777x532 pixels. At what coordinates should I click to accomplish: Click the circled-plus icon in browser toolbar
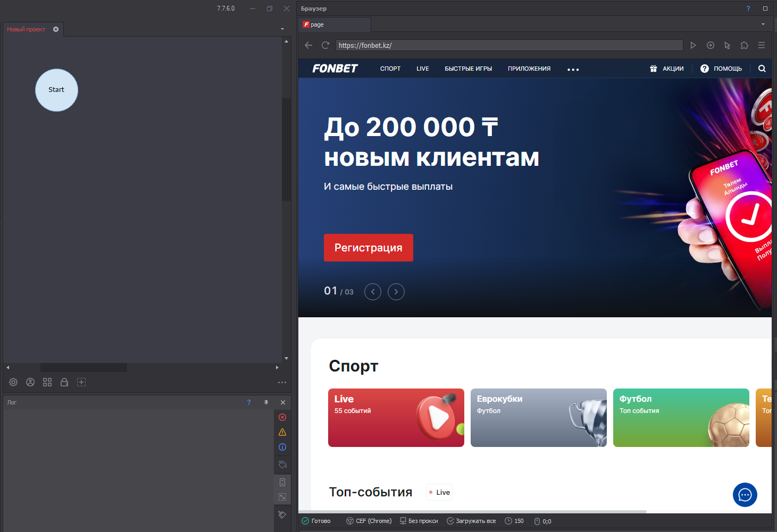tap(711, 45)
